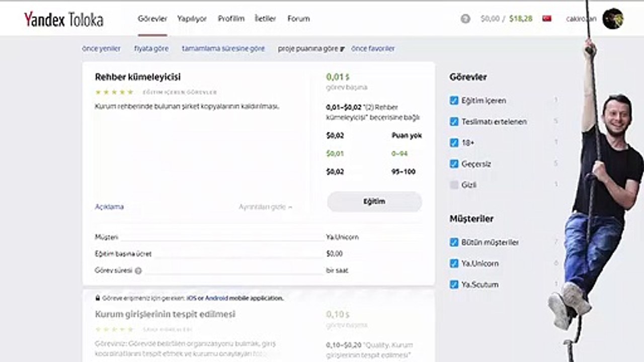
Task: Click the 'bir saat' task duration value
Action: tap(337, 270)
